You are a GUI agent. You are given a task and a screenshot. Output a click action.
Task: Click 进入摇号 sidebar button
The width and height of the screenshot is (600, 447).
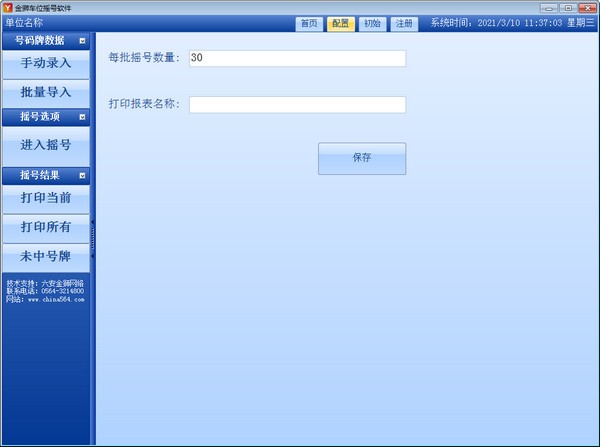pyautogui.click(x=46, y=146)
